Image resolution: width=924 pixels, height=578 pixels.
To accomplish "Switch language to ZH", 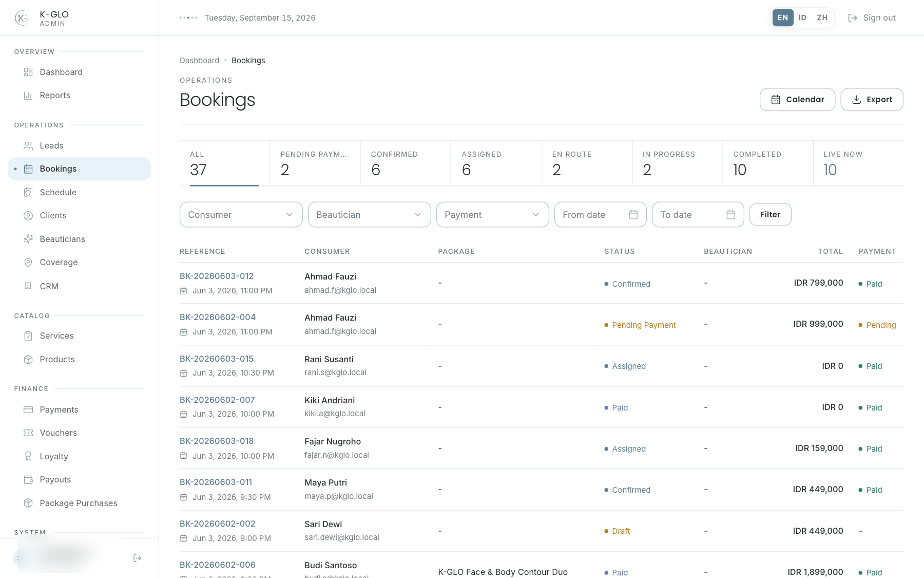I will 822,18.
